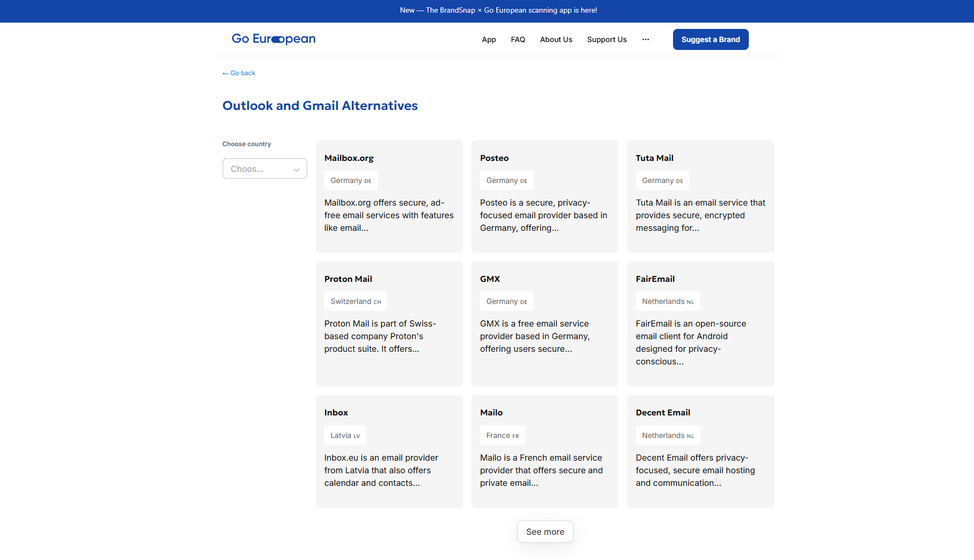
Task: Click the BrandSnap announcement banner
Action: click(x=498, y=10)
